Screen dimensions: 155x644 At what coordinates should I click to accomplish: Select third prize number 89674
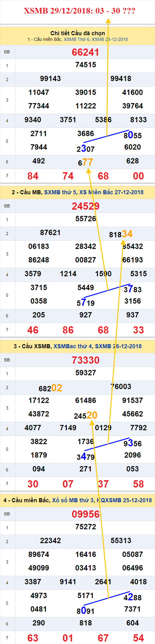point(39,554)
